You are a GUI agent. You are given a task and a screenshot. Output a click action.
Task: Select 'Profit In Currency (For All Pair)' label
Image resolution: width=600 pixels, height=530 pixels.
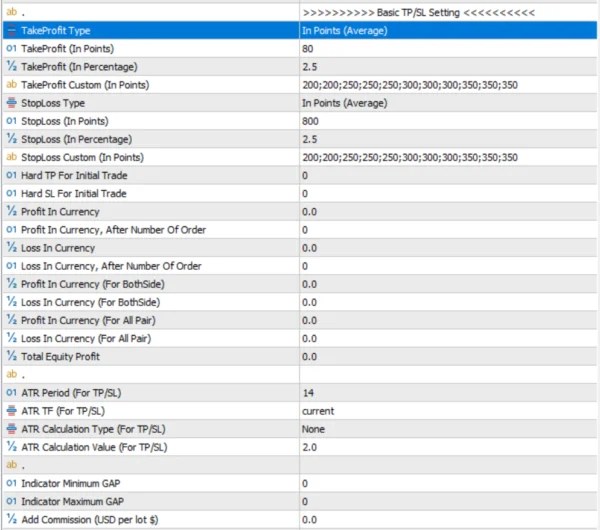pos(88,320)
